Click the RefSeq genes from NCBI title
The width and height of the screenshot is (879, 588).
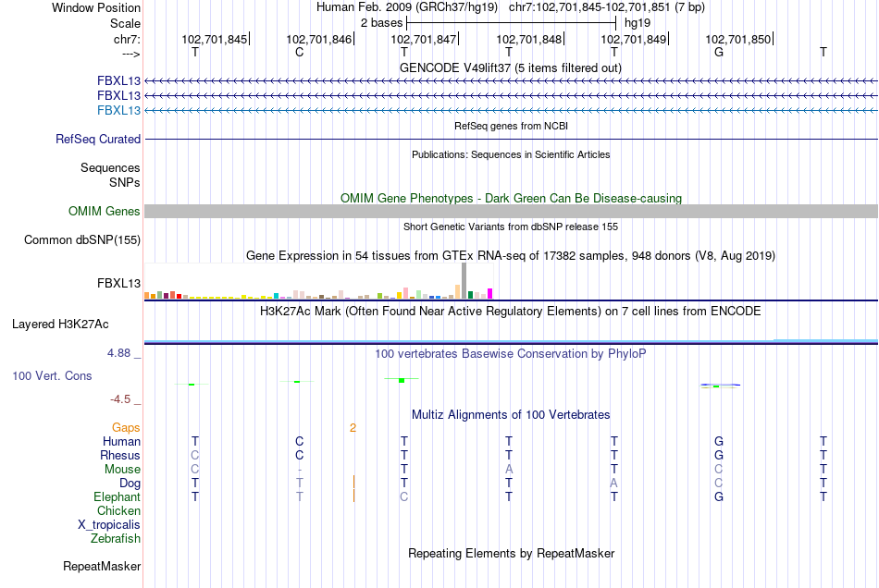[x=511, y=126]
